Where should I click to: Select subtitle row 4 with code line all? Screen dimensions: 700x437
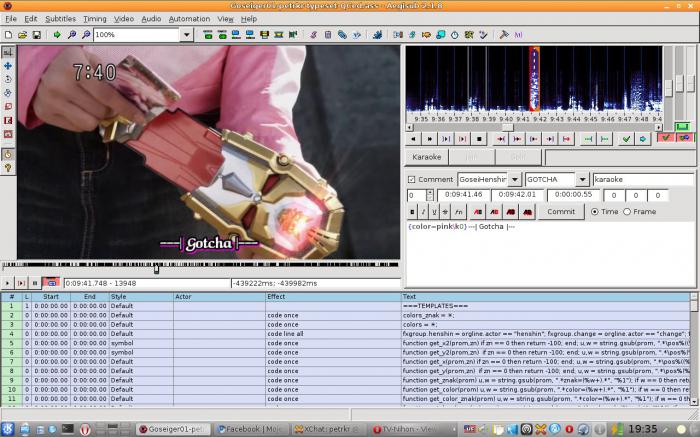click(x=345, y=334)
